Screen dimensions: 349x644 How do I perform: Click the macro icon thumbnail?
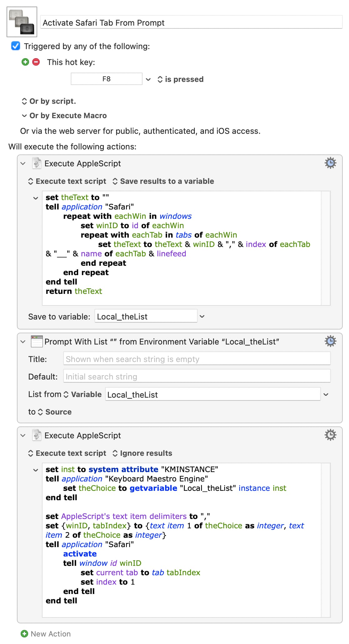pos(22,22)
